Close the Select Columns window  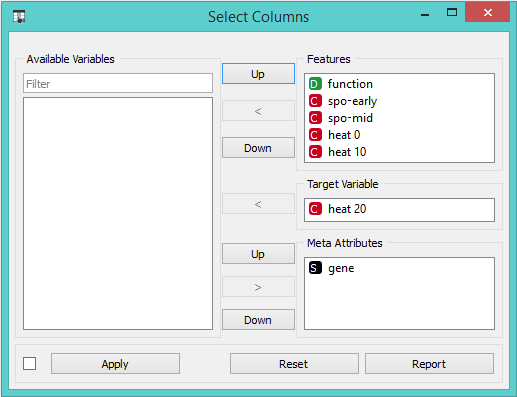point(487,13)
